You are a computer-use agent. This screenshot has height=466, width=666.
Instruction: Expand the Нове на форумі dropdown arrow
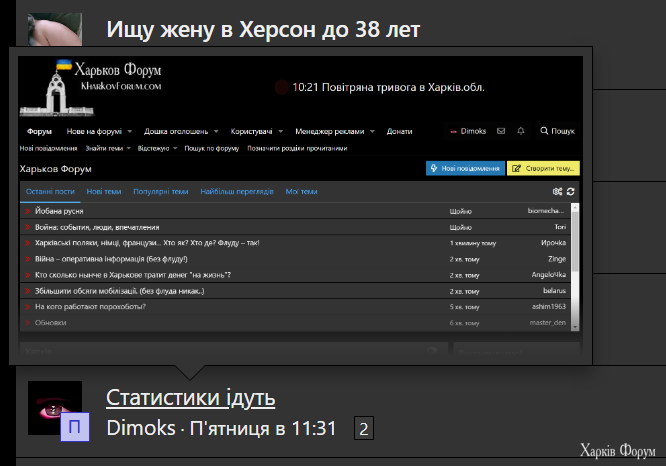click(130, 131)
